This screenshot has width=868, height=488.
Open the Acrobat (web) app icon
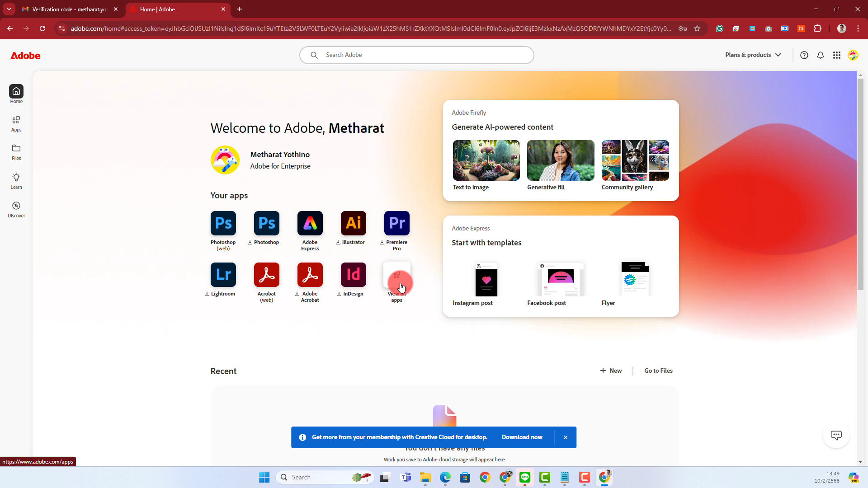(x=267, y=275)
